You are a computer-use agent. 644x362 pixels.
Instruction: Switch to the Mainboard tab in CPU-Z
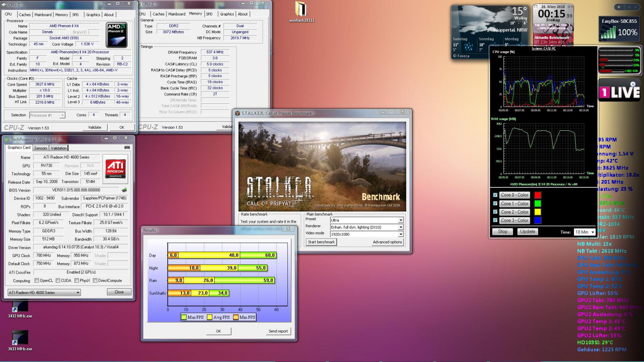43,15
